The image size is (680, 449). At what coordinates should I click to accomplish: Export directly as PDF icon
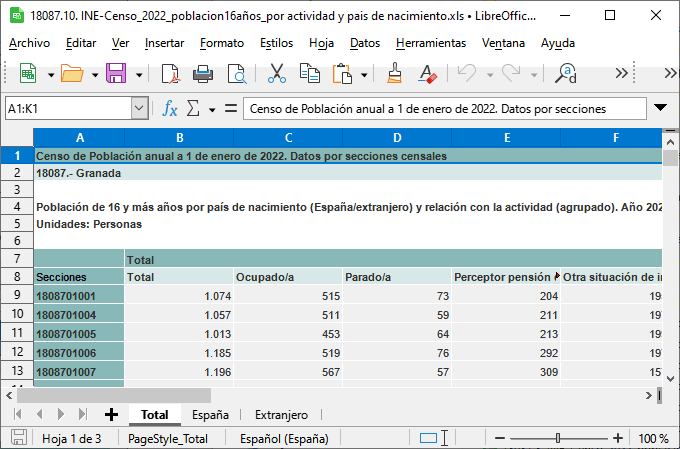coord(170,73)
